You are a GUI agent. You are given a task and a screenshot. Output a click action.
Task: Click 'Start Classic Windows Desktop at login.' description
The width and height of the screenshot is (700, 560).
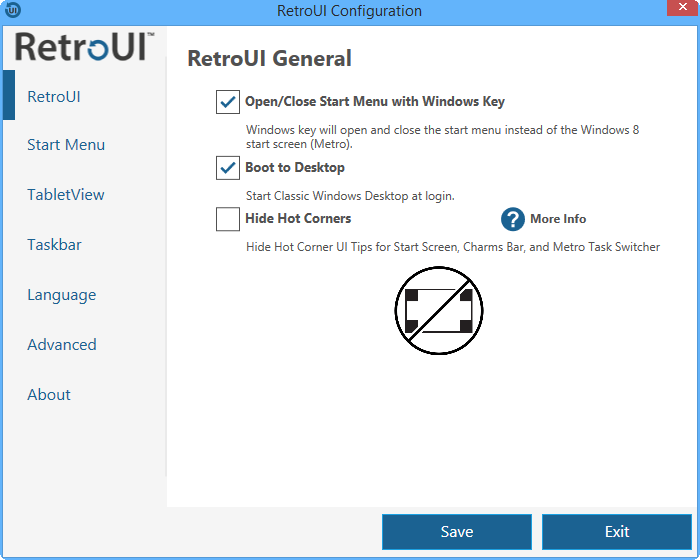point(350,196)
